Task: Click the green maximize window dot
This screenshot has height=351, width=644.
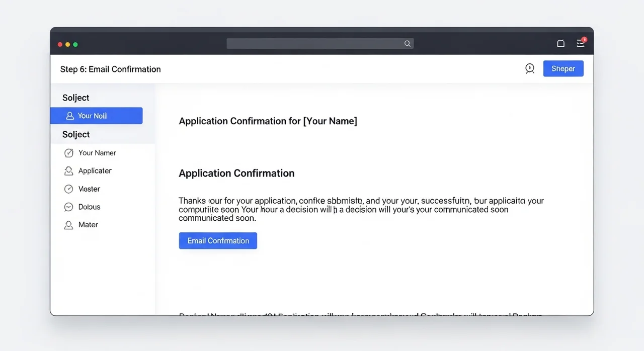Action: pos(75,44)
